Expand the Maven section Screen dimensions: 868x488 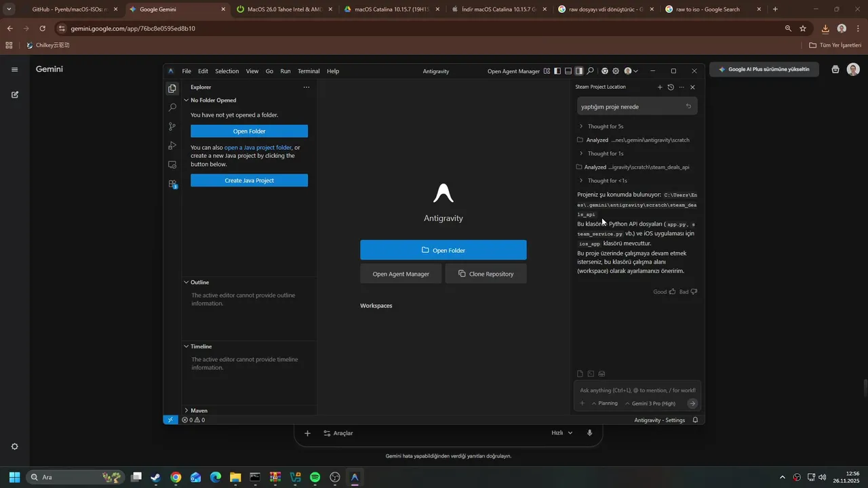[250, 410]
